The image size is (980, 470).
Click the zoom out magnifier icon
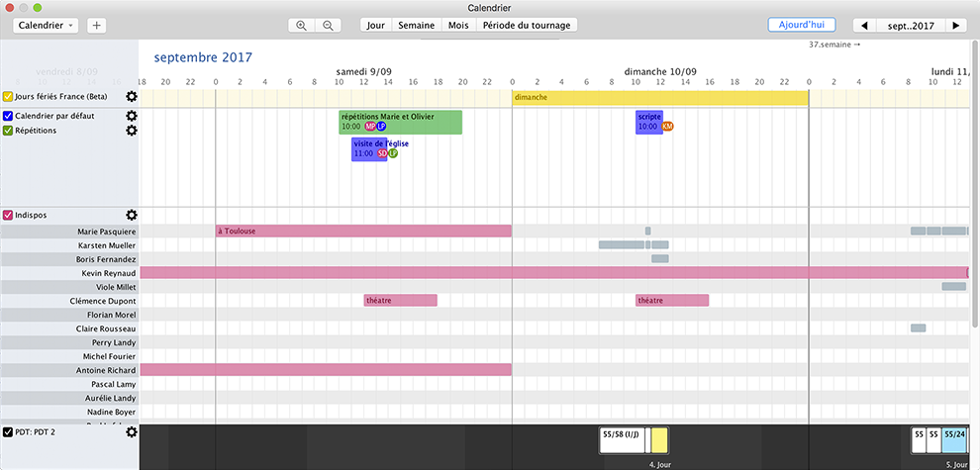click(328, 26)
